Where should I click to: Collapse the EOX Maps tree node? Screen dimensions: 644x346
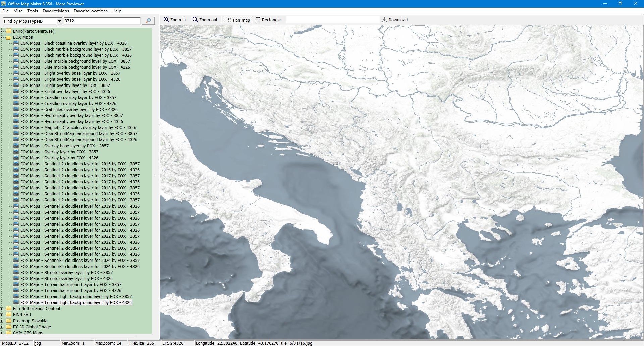coord(2,37)
